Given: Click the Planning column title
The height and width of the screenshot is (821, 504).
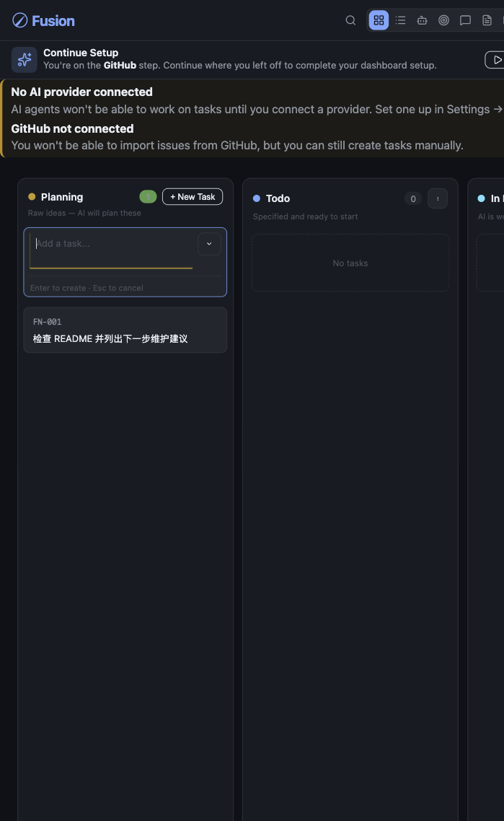Looking at the screenshot, I should tap(62, 197).
